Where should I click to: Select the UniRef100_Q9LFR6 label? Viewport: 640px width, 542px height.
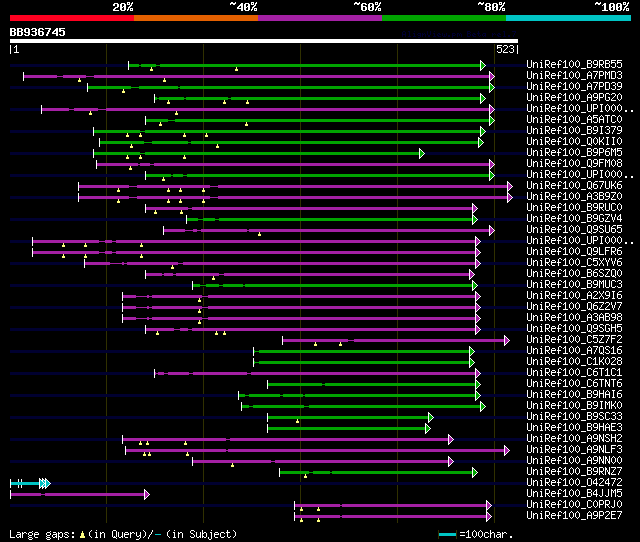coord(574,252)
